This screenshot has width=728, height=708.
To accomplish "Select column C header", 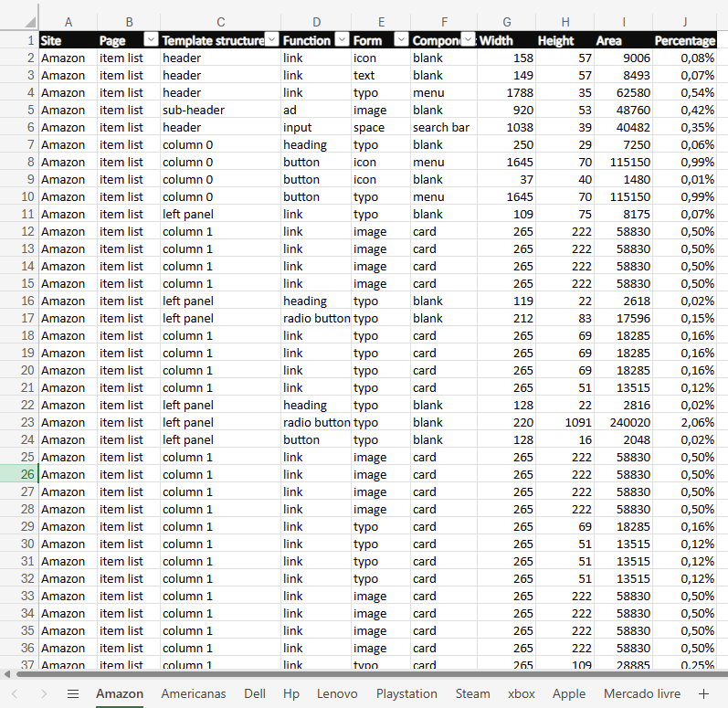I will point(220,22).
